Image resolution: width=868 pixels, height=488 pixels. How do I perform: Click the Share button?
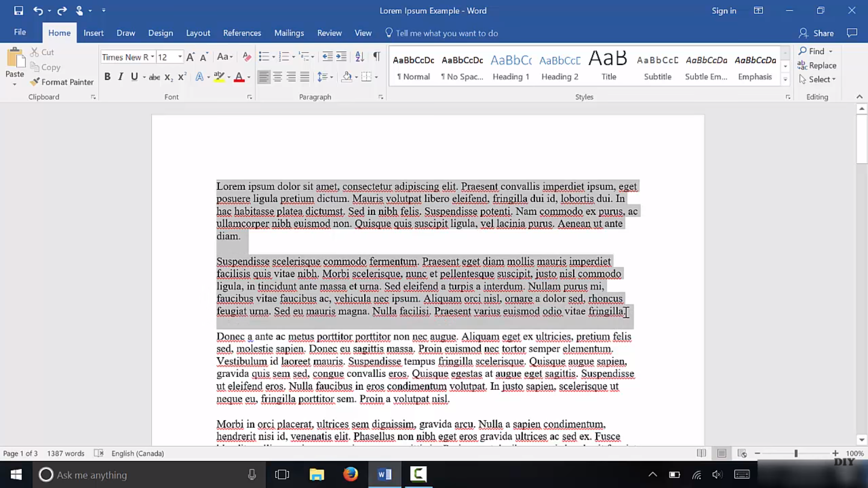tap(816, 33)
